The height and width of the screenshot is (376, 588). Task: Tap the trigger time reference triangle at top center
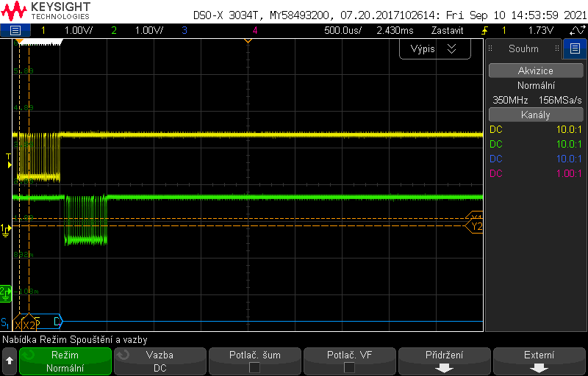pos(248,40)
